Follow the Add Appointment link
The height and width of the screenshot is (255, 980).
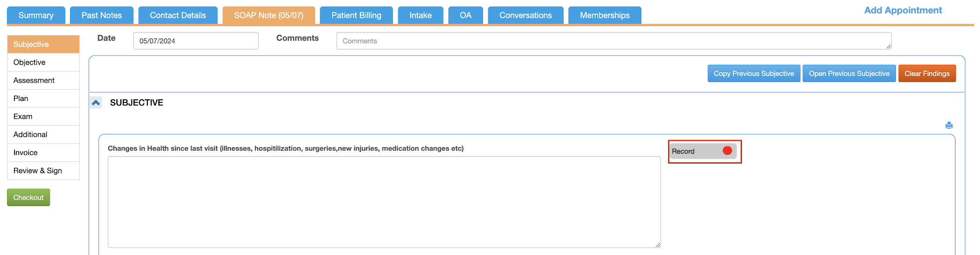pyautogui.click(x=903, y=10)
